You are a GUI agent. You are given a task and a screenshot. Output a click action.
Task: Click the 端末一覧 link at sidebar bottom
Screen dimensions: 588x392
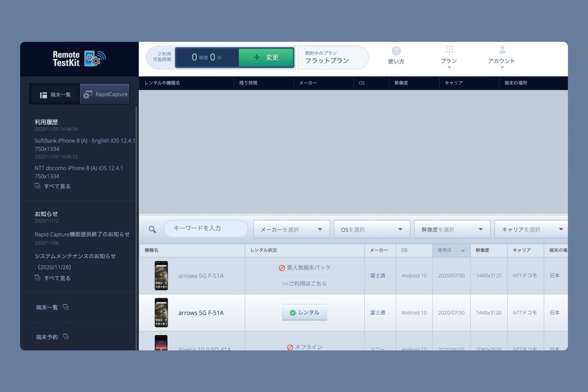pyautogui.click(x=47, y=307)
